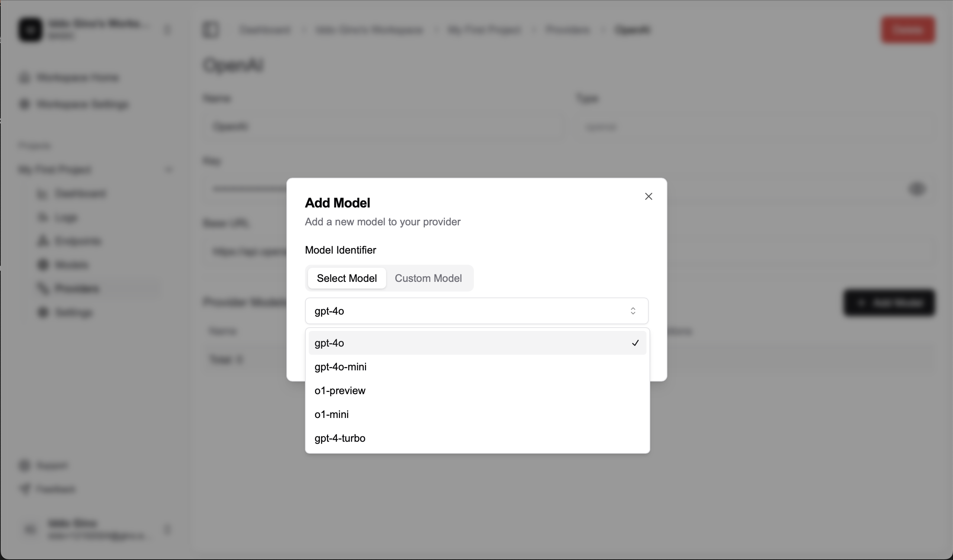Screen dimensions: 953x560
Task: Open Workspace Settings via its gear icon
Action: click(24, 104)
